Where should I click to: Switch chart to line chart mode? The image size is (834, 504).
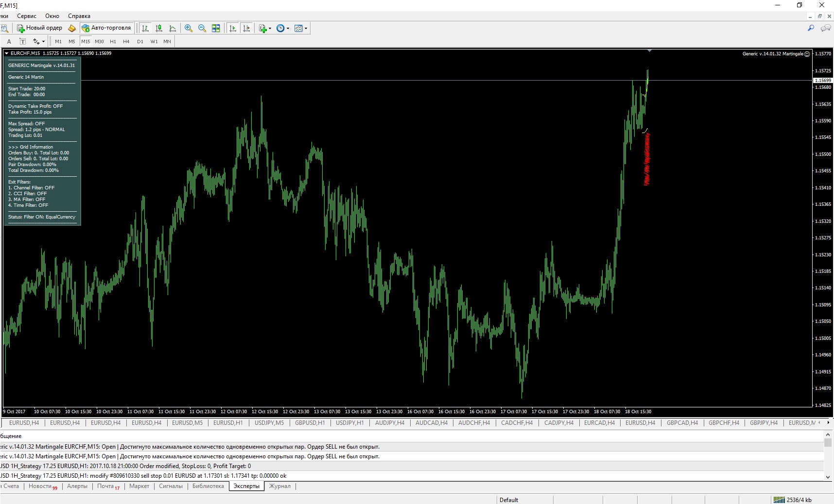(x=172, y=28)
